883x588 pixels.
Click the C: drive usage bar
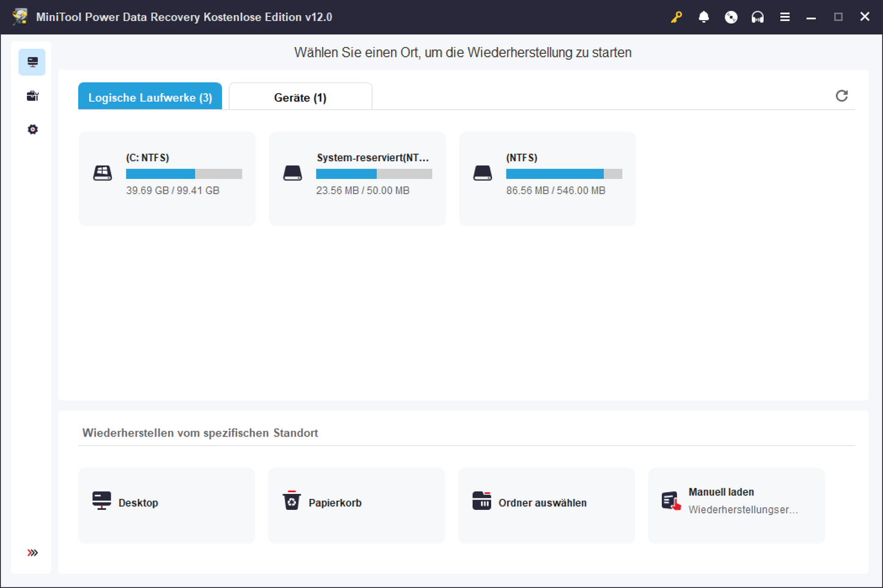tap(184, 174)
